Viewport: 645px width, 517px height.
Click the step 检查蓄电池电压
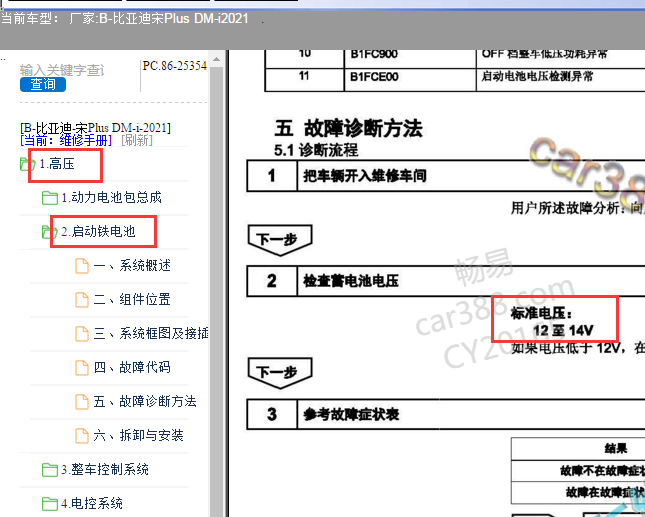pyautogui.click(x=351, y=281)
